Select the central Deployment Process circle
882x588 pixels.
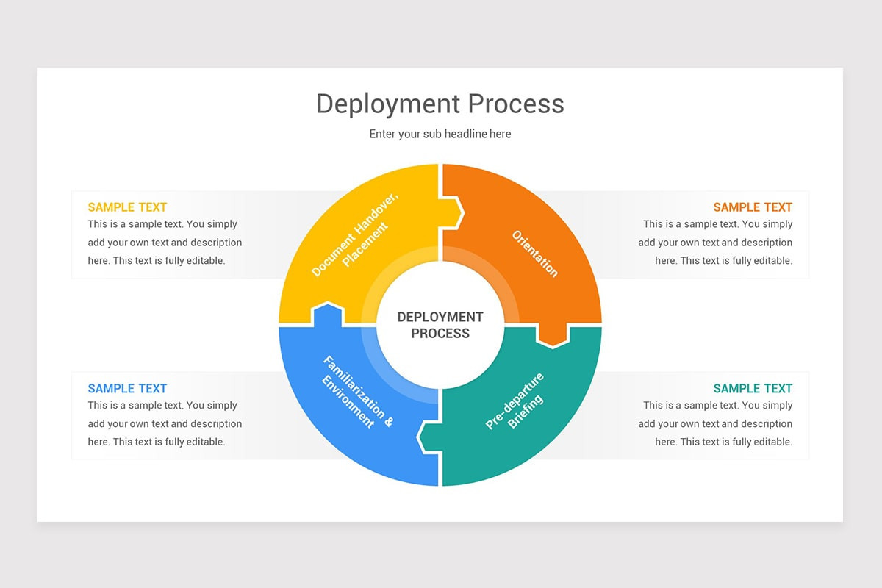[x=440, y=325]
